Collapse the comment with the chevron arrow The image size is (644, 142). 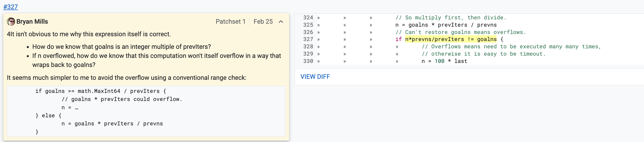pos(281,22)
